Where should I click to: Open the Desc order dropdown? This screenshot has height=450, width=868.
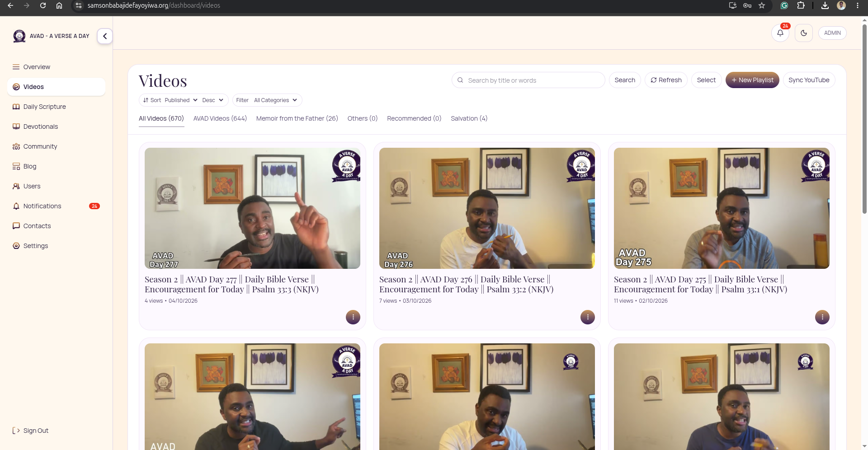click(213, 100)
